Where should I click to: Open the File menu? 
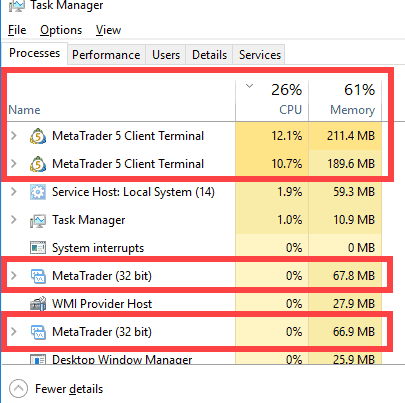[x=17, y=30]
